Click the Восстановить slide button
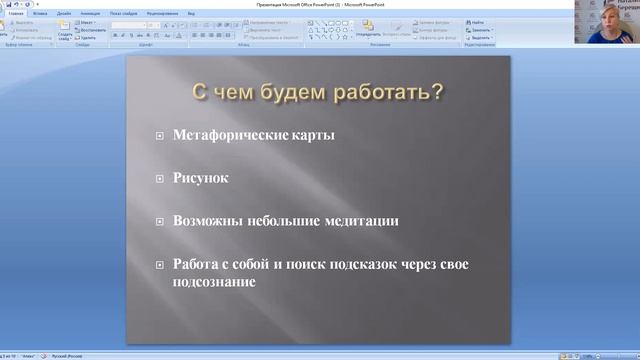 click(90, 30)
